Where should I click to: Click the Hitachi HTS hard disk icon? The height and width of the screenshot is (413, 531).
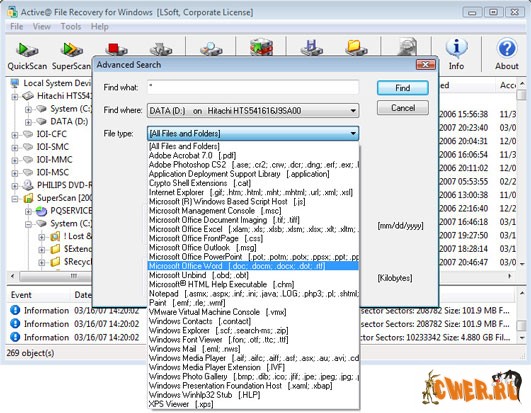(x=28, y=96)
